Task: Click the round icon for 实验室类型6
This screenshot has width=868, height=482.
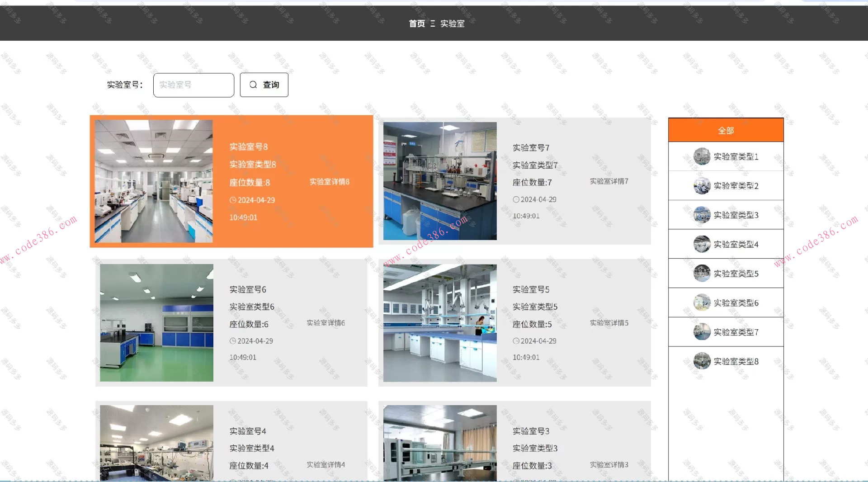Action: (x=702, y=303)
